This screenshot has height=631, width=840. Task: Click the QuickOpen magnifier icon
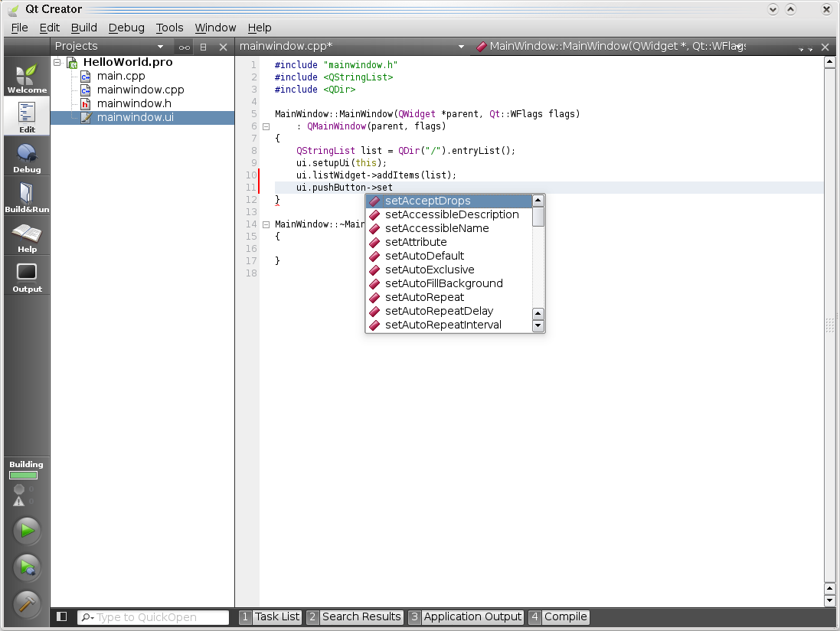(x=87, y=618)
